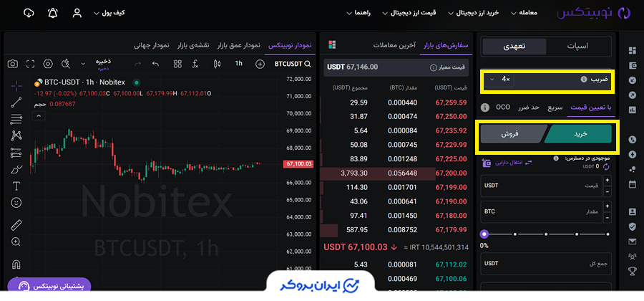This screenshot has width=644, height=301.
Task: Open chart settings hexagon icon
Action: (48, 64)
